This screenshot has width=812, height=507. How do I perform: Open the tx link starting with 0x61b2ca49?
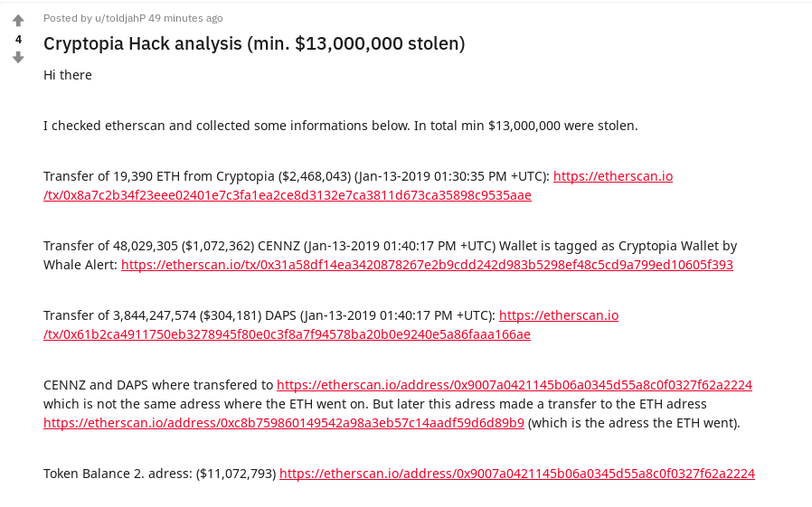287,334
